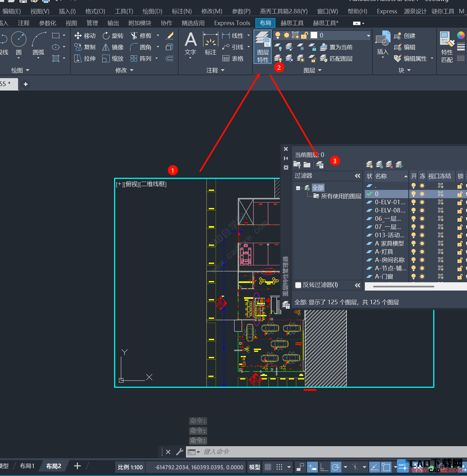Select the Dimension (标注) tool

[210, 44]
